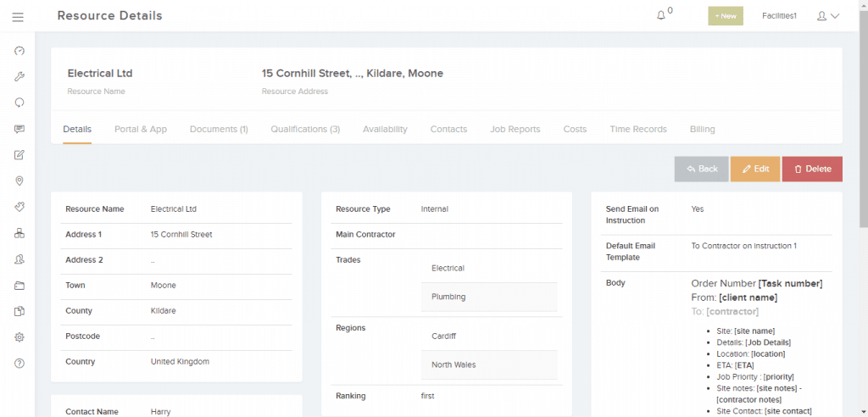Open the folder icon in the sidebar
868x417 pixels.
pyautogui.click(x=19, y=285)
